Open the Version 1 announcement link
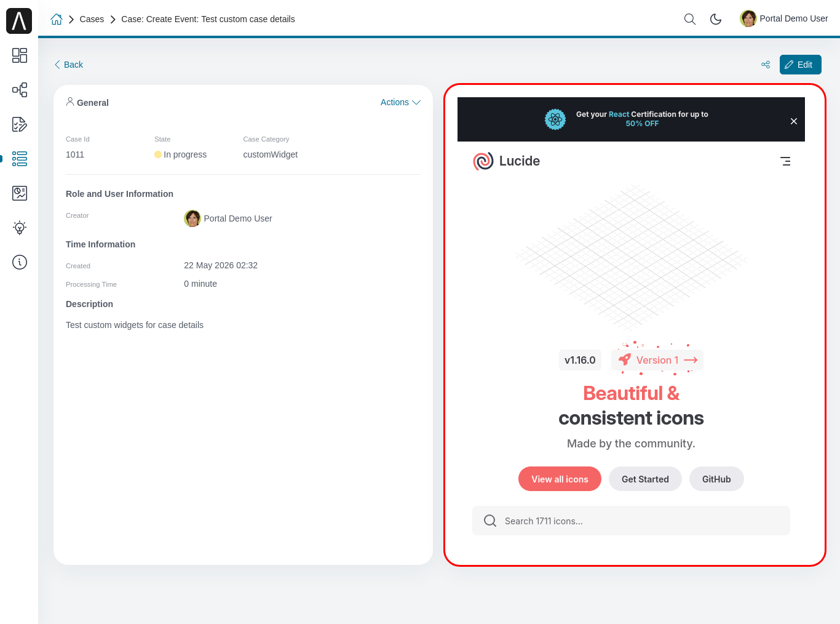Screen dimensions: 840x624 [x=657, y=360]
